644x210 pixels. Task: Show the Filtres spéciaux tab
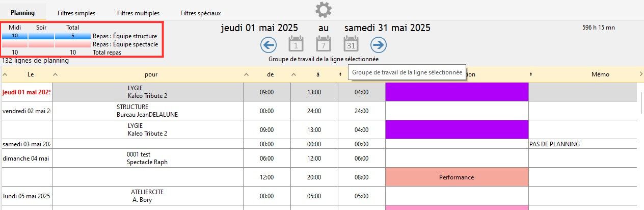tap(200, 13)
